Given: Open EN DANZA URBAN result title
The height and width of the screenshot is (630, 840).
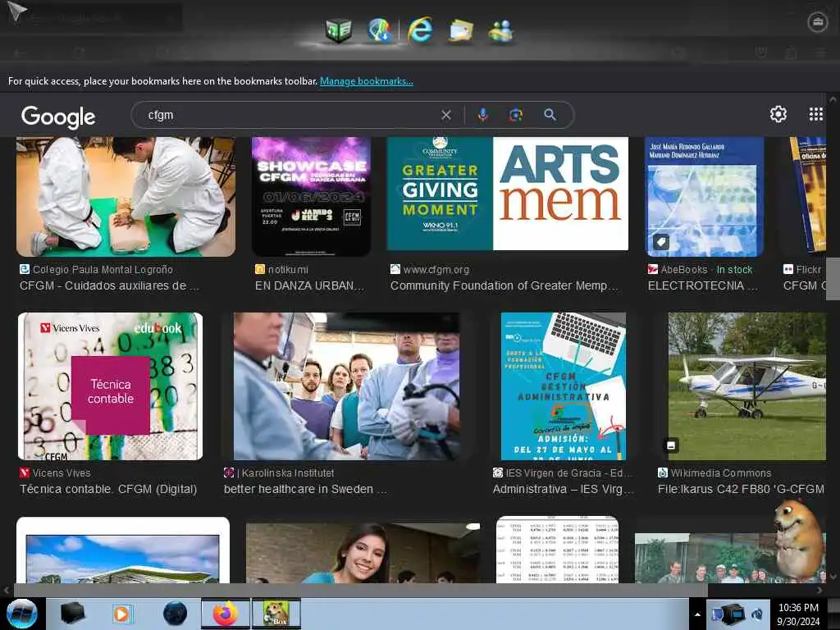Looking at the screenshot, I should (309, 285).
